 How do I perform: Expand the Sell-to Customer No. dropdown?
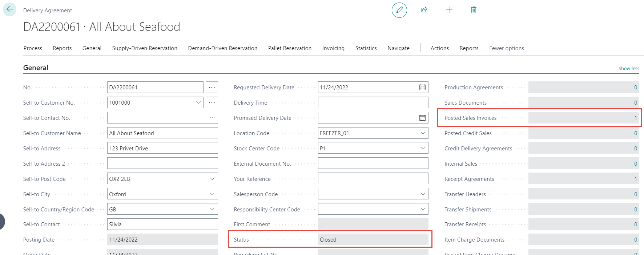point(198,103)
